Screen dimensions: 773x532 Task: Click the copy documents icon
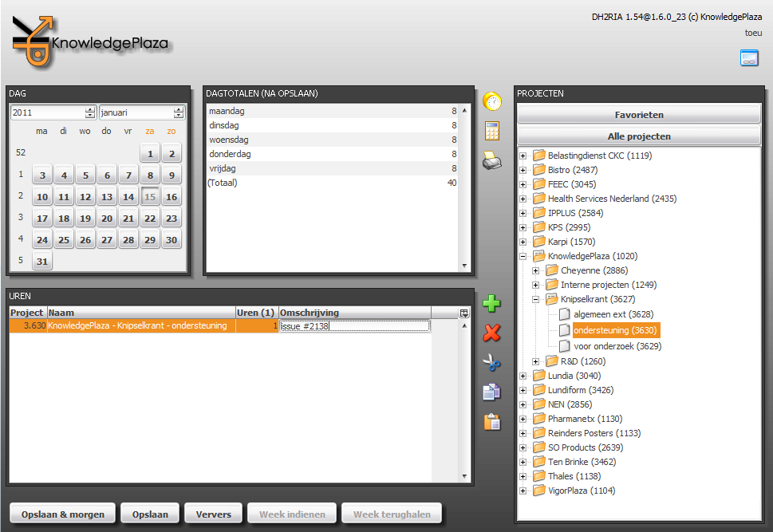(x=491, y=392)
